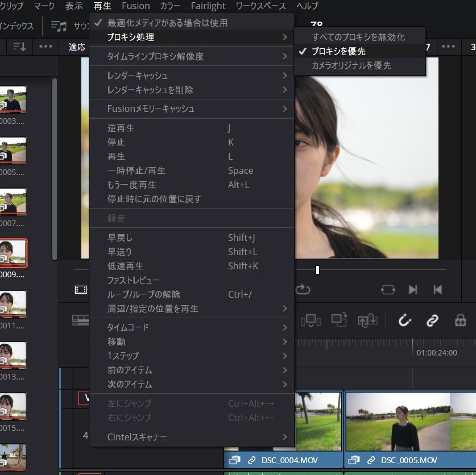
Task: Select すべてのプロキシを無効化 option
Action: pos(359,37)
